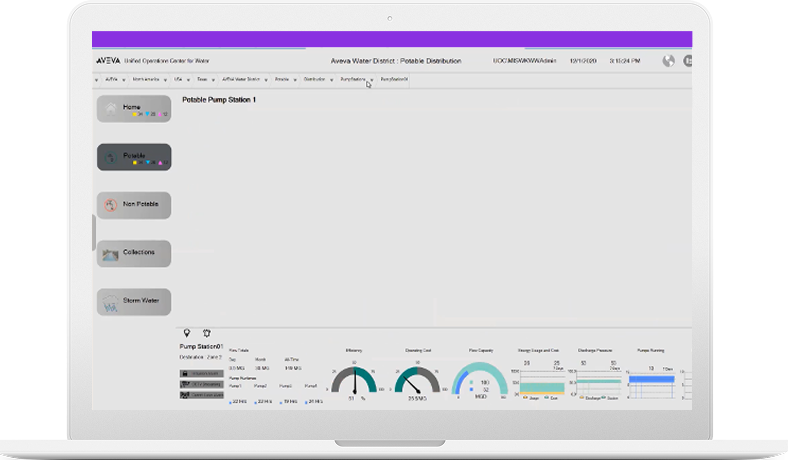The height and width of the screenshot is (460, 788).
Task: Click the AVEVA logo
Action: 108,61
